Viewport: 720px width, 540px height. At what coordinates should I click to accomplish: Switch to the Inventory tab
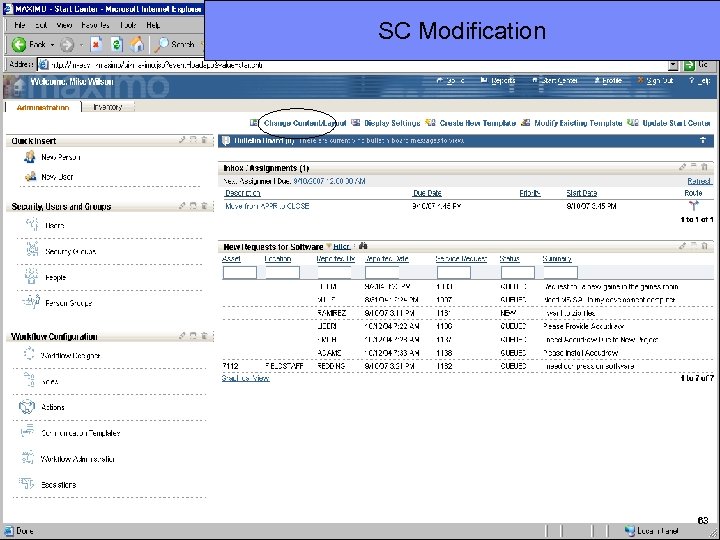108,107
